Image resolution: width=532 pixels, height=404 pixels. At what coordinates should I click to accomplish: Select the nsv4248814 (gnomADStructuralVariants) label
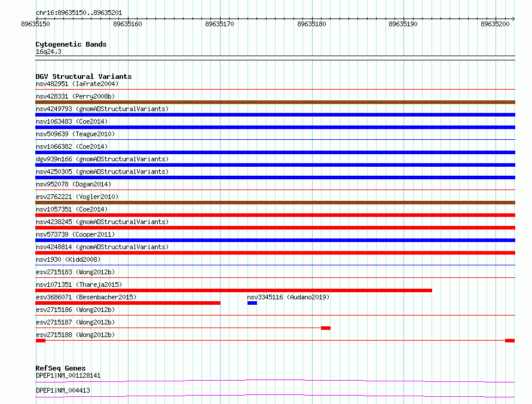tap(102, 247)
